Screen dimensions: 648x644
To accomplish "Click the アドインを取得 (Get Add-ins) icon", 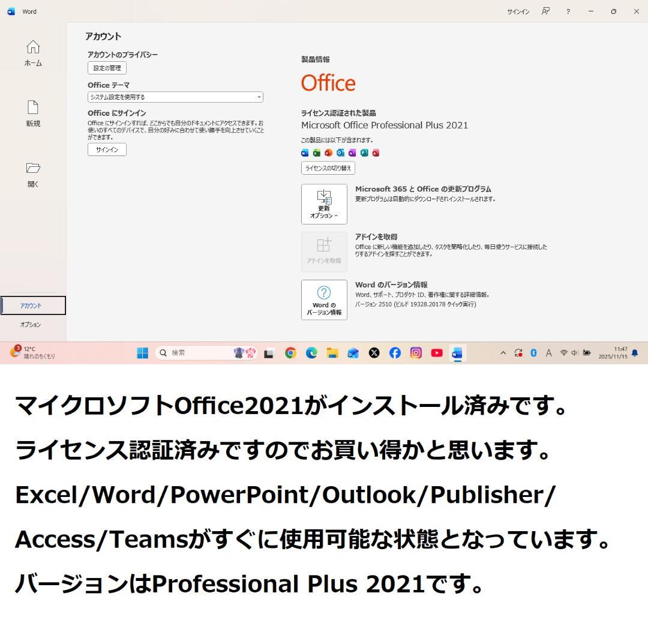I will [323, 251].
